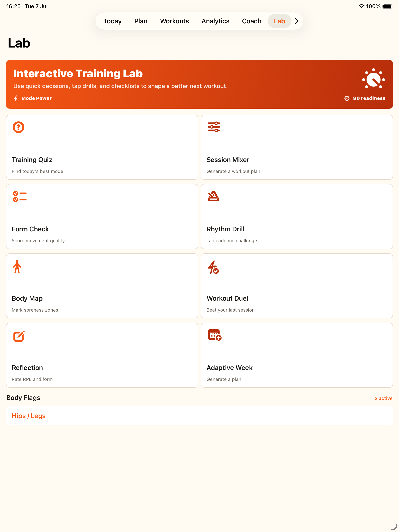Open the Form Check title

(x=30, y=229)
